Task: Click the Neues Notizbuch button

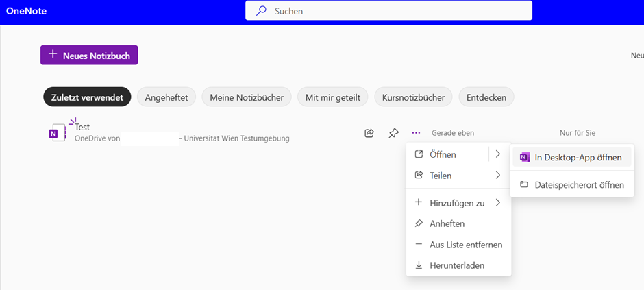Action: coord(89,56)
